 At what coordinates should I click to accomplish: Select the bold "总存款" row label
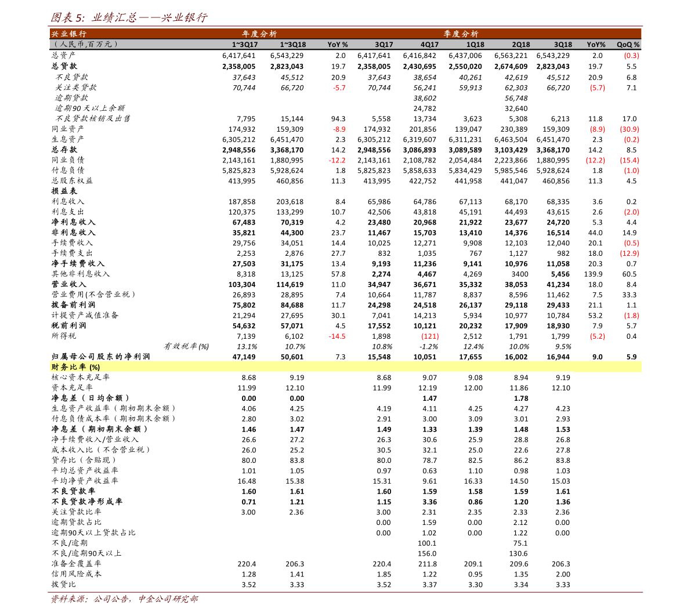pyautogui.click(x=64, y=150)
